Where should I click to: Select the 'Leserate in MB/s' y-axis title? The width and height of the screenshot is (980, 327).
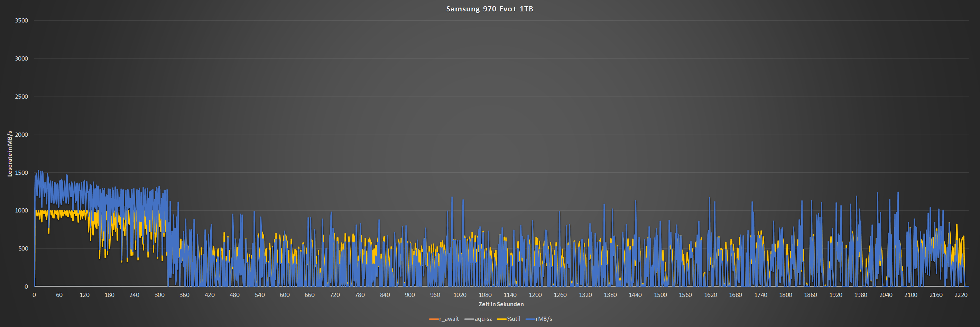(10, 154)
